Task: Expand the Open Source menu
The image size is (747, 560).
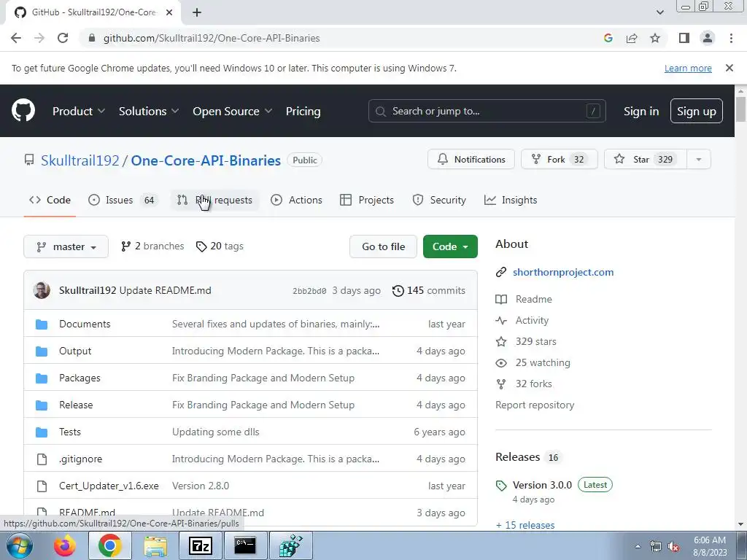Action: [232, 111]
